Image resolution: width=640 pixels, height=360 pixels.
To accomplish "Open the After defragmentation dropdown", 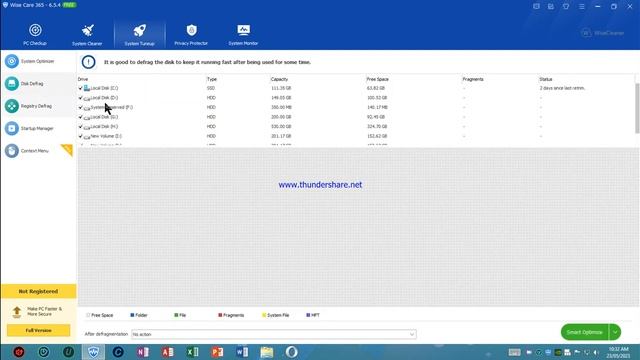I will [x=273, y=334].
